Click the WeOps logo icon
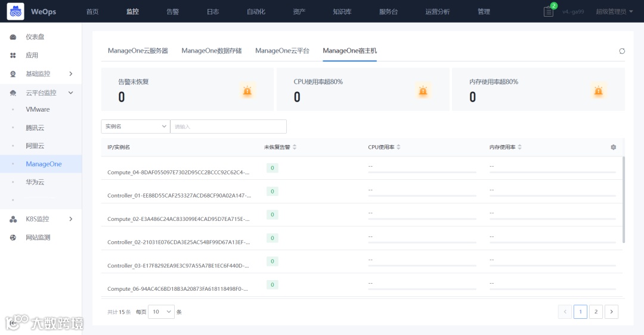The width and height of the screenshot is (644, 335). pos(16,11)
